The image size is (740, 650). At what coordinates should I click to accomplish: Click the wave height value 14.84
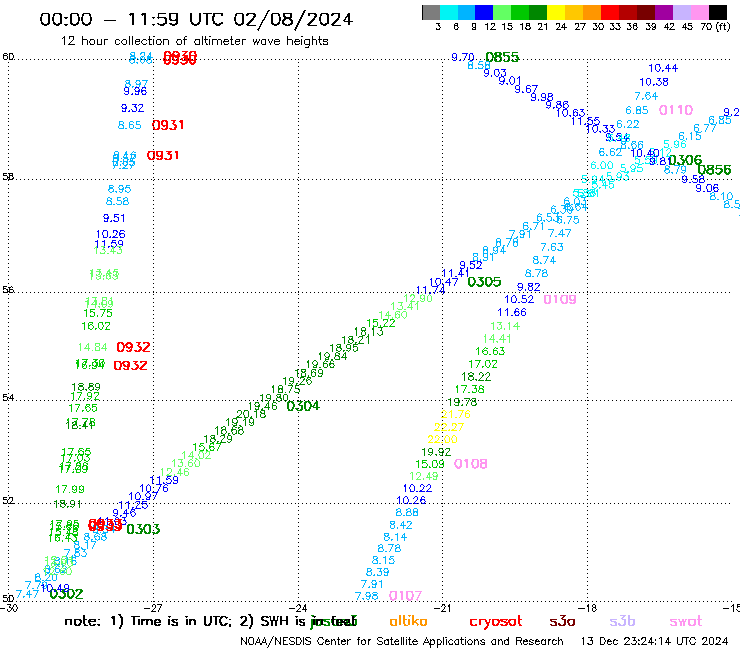[x=92, y=347]
